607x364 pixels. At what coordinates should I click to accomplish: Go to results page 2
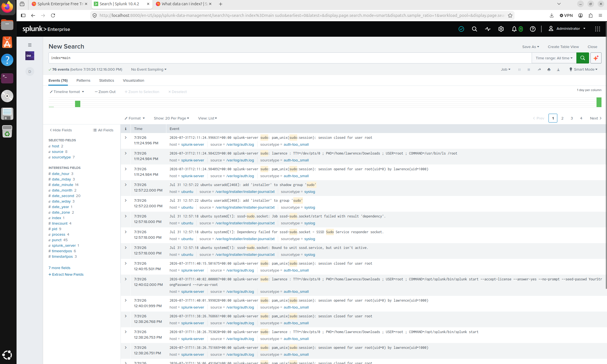(562, 118)
